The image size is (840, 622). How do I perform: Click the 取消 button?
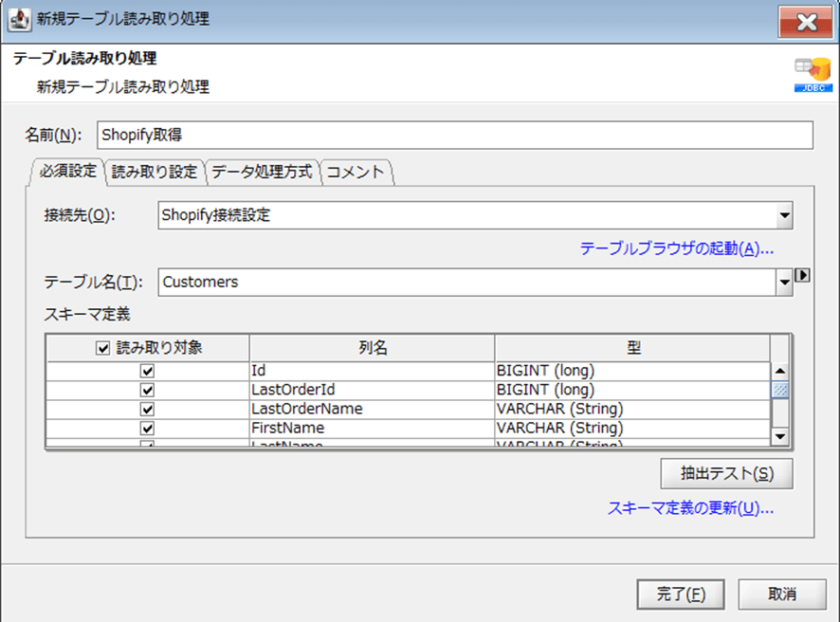tap(782, 595)
